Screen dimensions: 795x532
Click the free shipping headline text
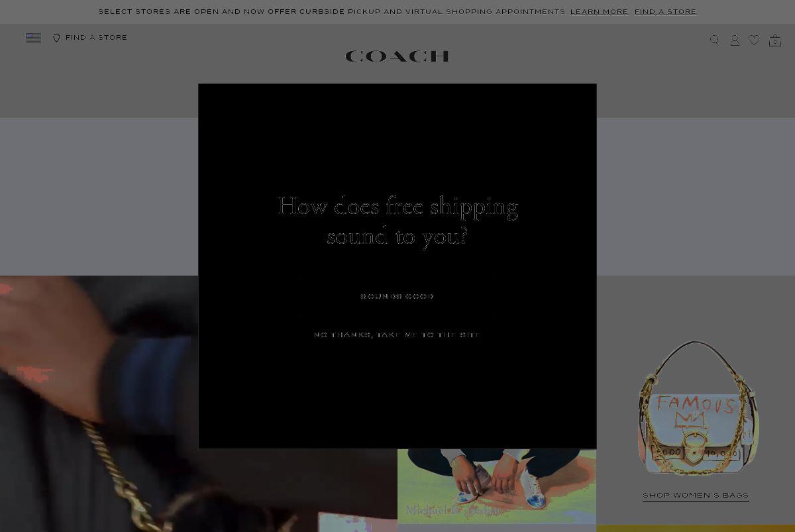[x=397, y=221]
